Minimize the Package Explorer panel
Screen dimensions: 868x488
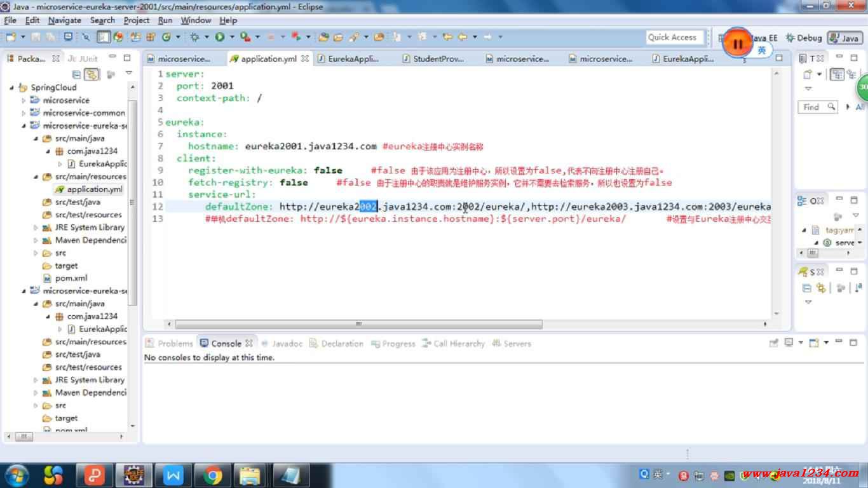[x=112, y=58]
